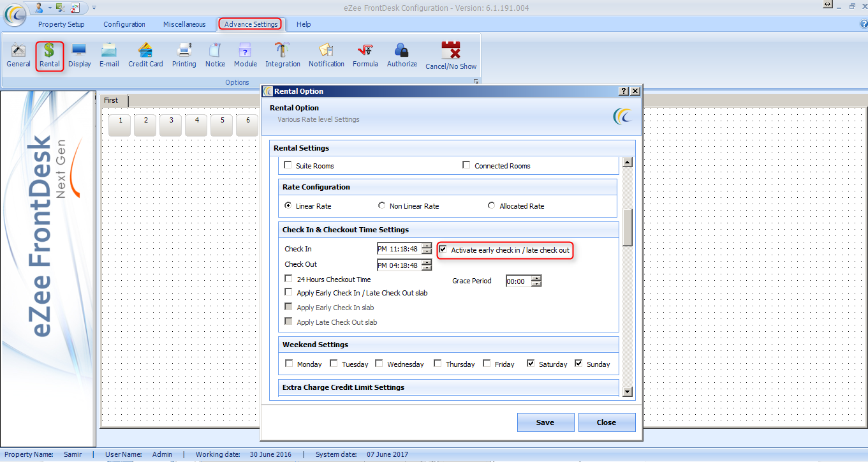Open the Property Setup tab

(x=61, y=24)
